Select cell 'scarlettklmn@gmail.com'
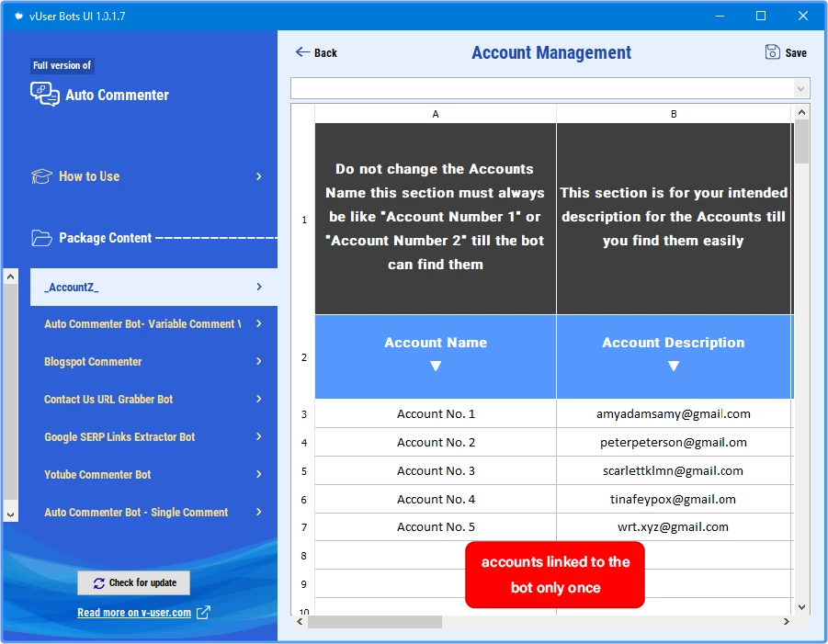Image resolution: width=828 pixels, height=644 pixels. [674, 471]
